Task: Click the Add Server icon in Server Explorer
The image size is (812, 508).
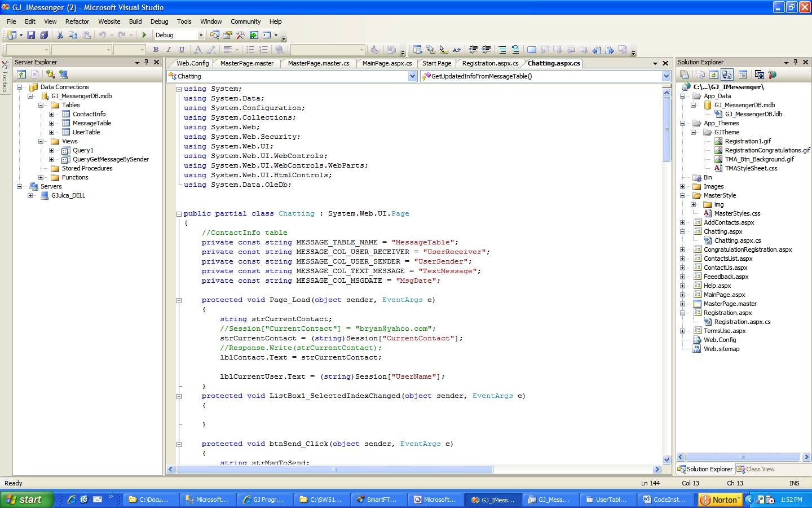Action: coord(63,75)
